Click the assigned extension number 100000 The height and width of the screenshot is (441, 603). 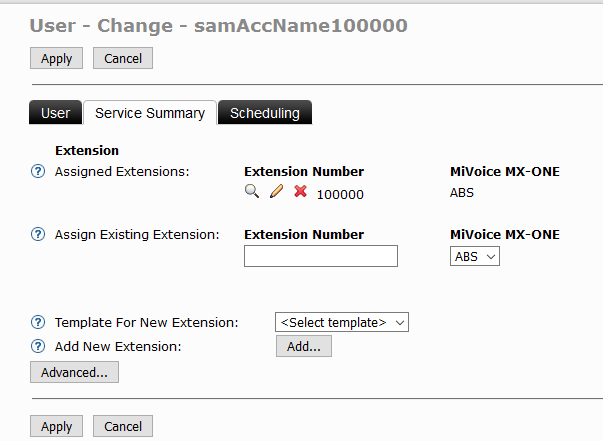pos(340,194)
